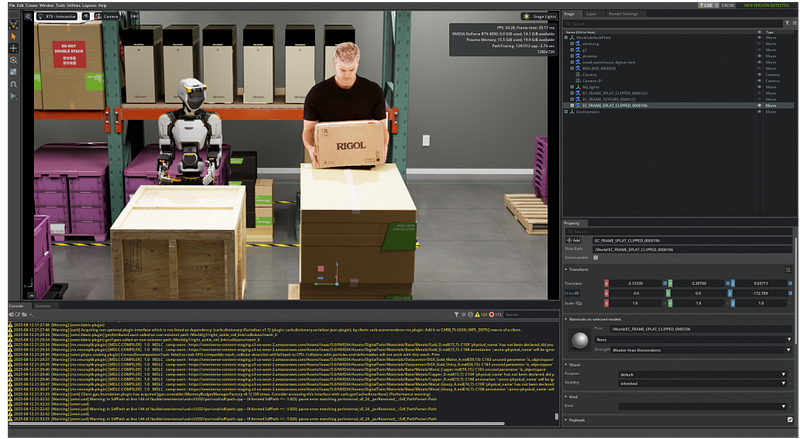Open viewport settings icon left of RTX button
Image resolution: width=800 pixels, height=439 pixels.
[x=28, y=17]
